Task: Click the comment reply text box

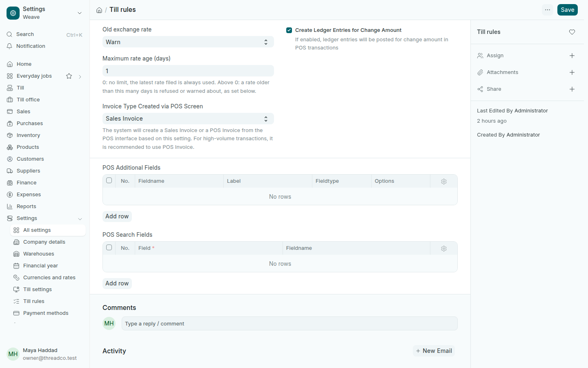Action: tap(290, 323)
